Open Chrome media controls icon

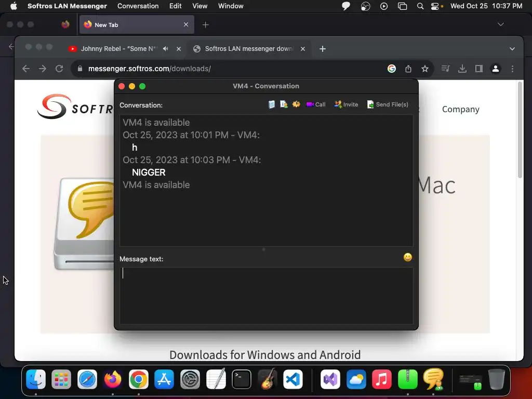coord(445,69)
